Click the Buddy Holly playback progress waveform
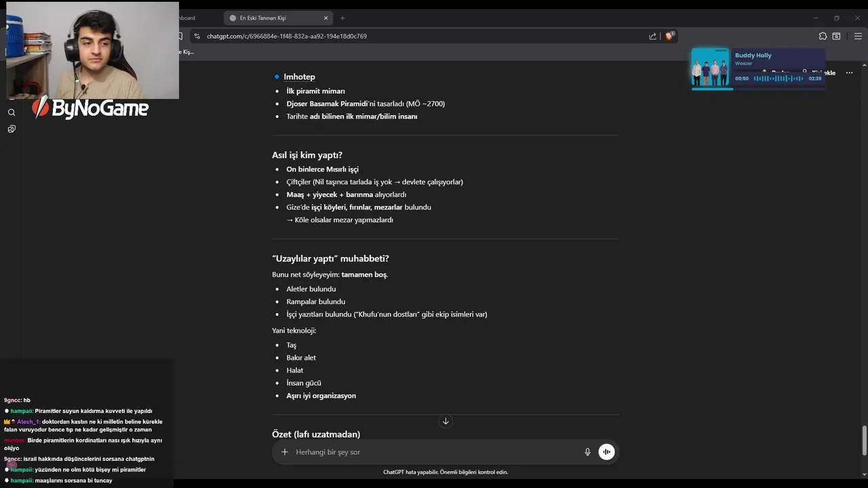868x488 pixels. (778, 79)
